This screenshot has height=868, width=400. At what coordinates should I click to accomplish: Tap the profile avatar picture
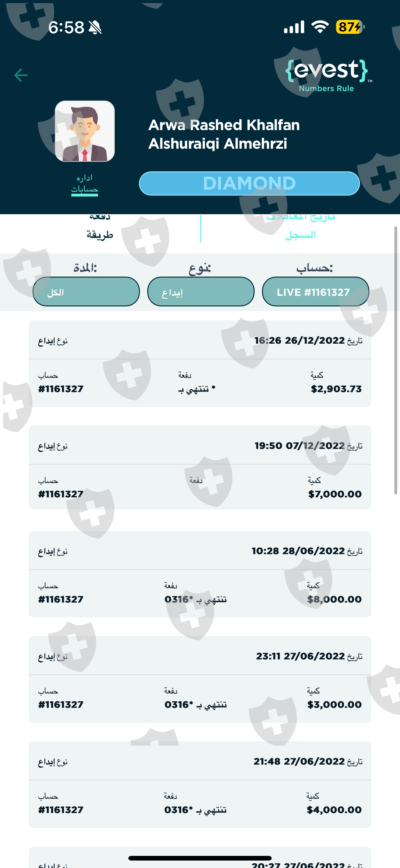(x=85, y=131)
